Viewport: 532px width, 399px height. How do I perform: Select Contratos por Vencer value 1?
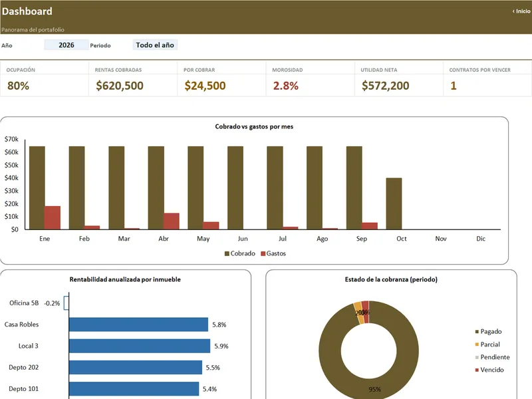tap(454, 86)
